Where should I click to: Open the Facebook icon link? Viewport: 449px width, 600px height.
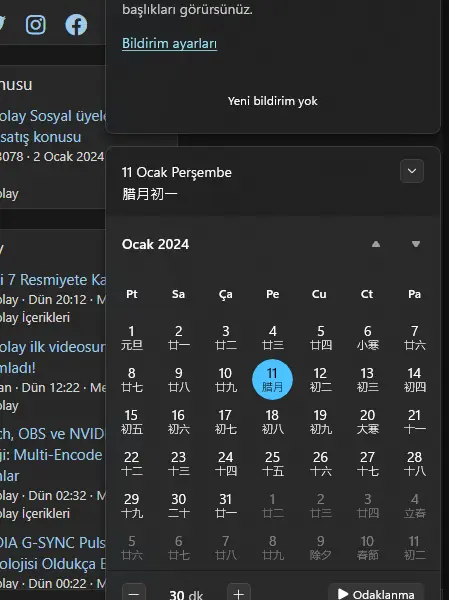[76, 25]
